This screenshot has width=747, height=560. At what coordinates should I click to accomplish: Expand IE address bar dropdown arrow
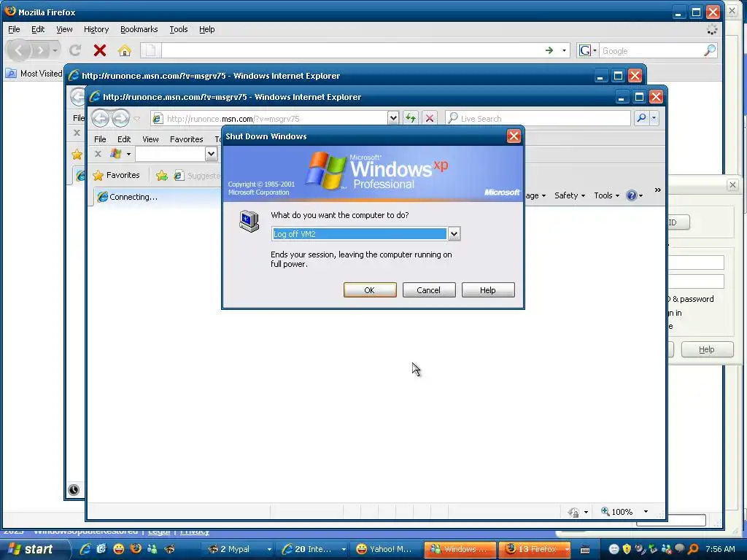pos(393,118)
